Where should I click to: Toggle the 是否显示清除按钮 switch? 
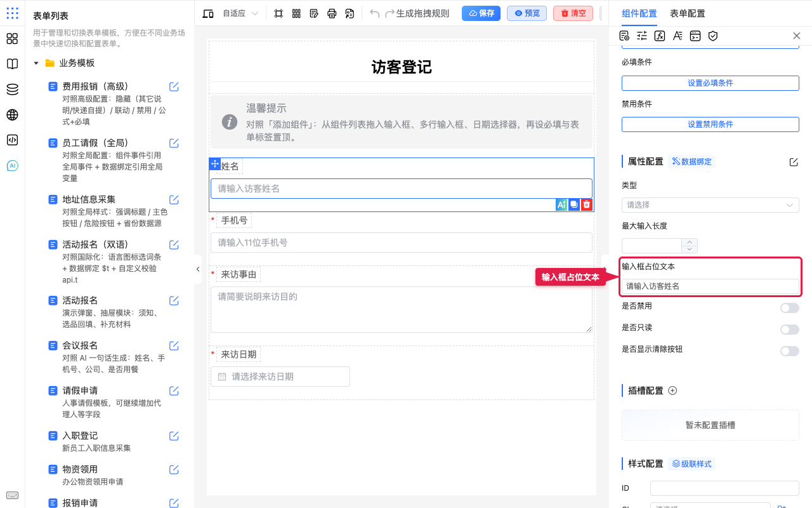(790, 351)
